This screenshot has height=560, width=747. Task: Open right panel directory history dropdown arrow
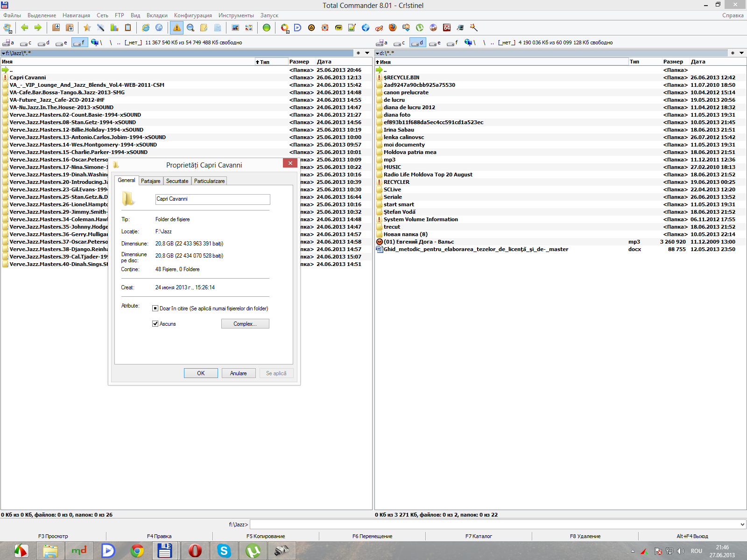[x=741, y=53]
